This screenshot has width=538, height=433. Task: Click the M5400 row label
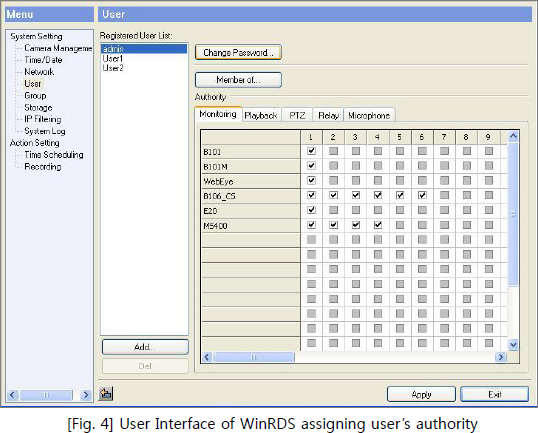point(251,226)
